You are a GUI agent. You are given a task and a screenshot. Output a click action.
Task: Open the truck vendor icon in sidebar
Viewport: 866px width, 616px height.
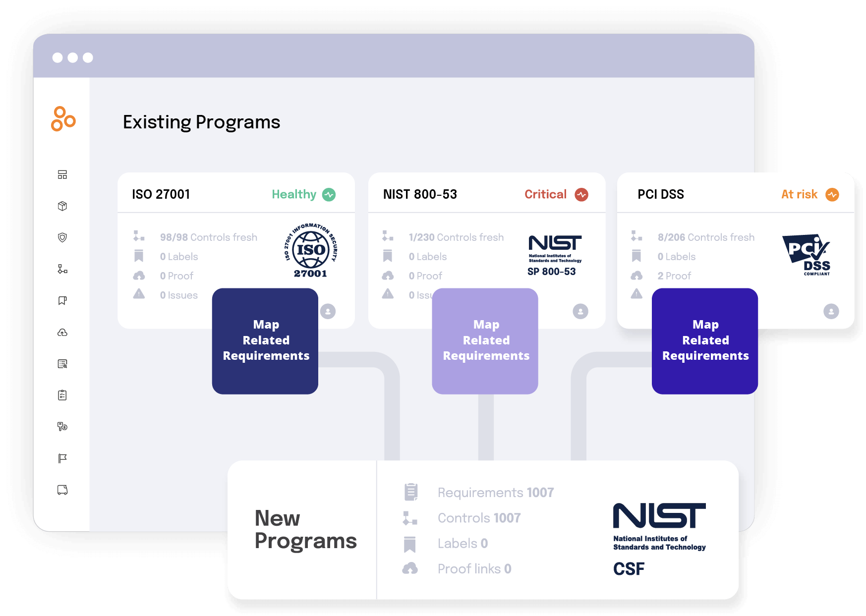pyautogui.click(x=62, y=490)
